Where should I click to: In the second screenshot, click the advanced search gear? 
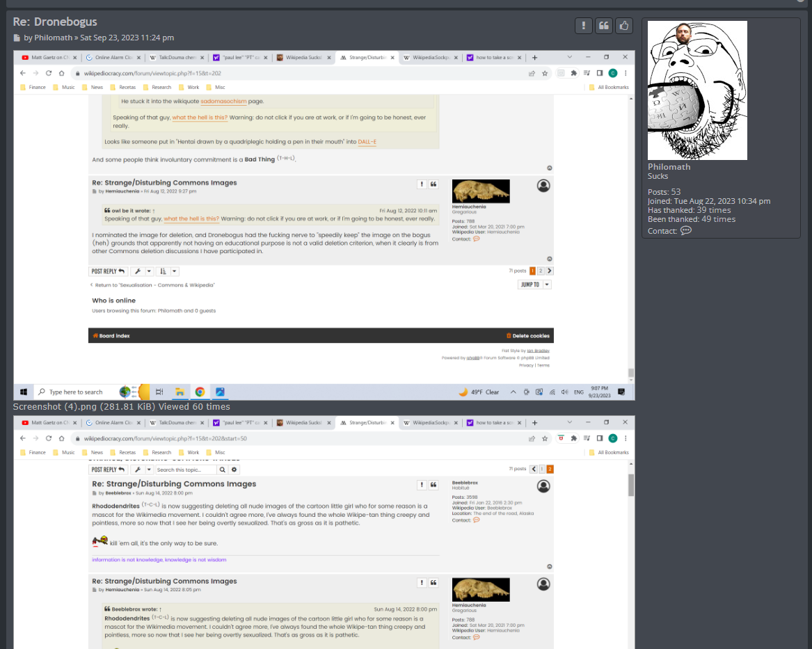click(234, 470)
